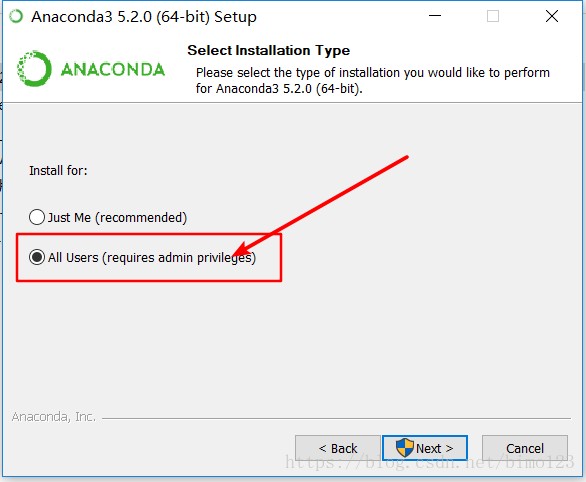Click the disabled maximize window button
The height and width of the screenshot is (482, 586).
[493, 16]
